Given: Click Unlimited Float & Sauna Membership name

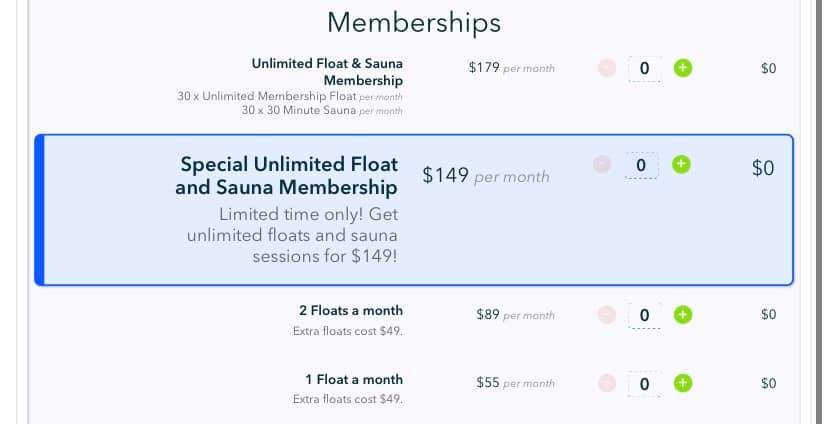Looking at the screenshot, I should tap(327, 71).
